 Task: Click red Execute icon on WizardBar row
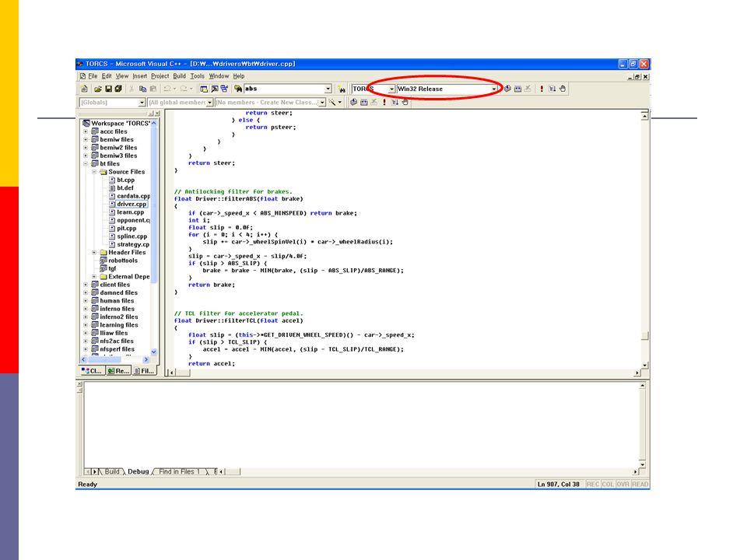tap(384, 102)
